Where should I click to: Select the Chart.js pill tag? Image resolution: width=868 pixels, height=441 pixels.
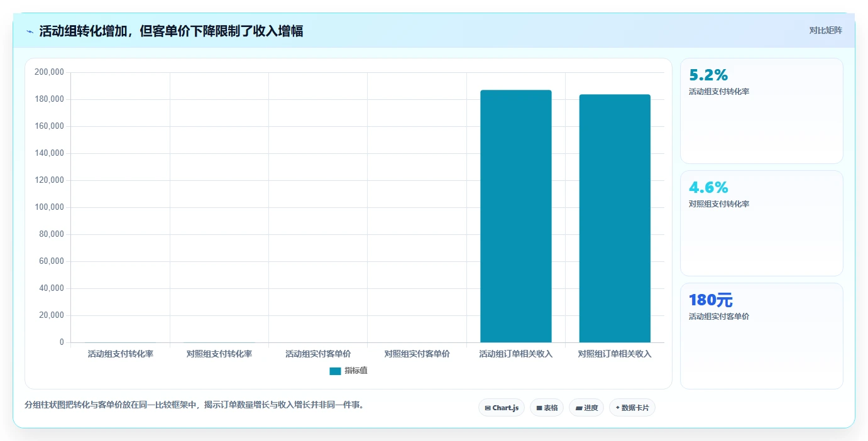[x=502, y=408]
